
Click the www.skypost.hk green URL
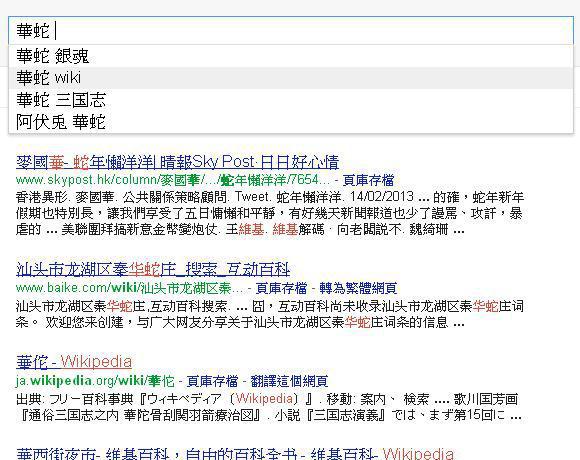point(172,180)
